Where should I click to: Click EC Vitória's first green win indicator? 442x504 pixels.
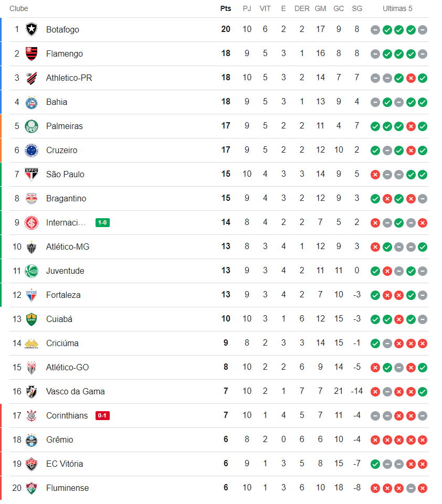click(x=375, y=464)
